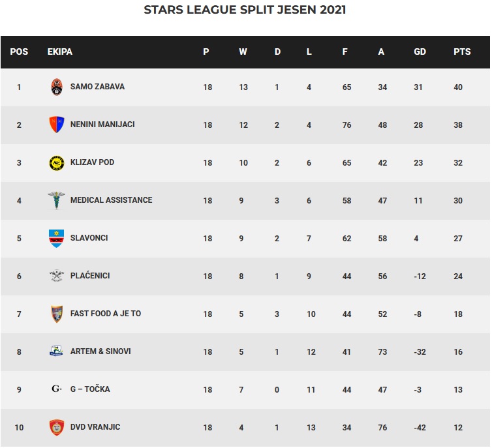Click the Plaćenici crossed-swords logo
Screen dimensions: 492x448
point(57,276)
